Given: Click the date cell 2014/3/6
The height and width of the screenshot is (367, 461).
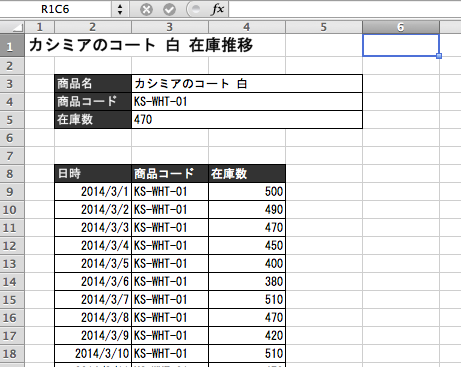Looking at the screenshot, I should pos(93,282).
